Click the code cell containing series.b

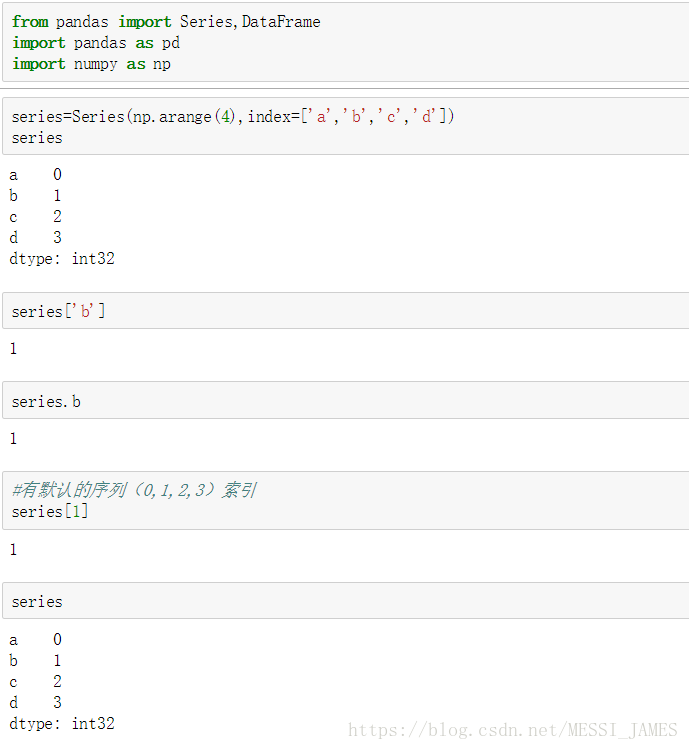pos(345,400)
